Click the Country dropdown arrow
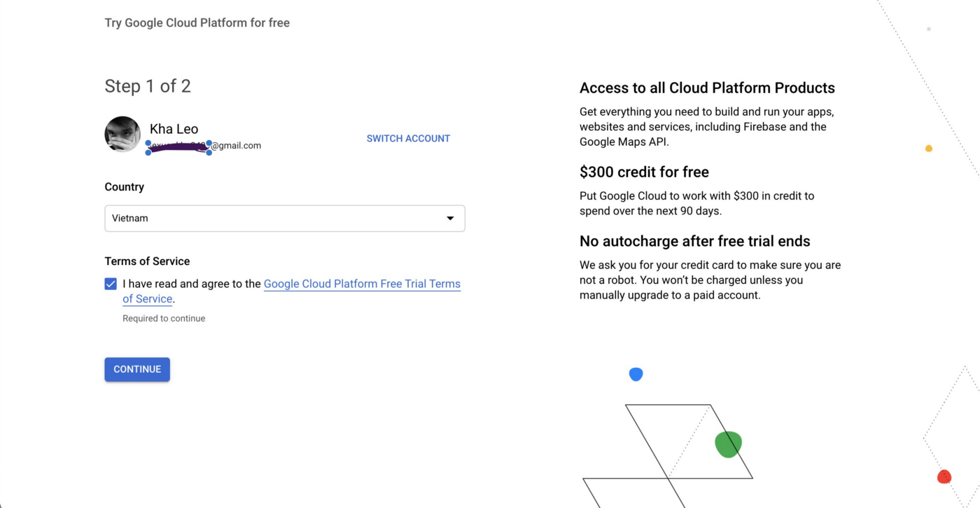The width and height of the screenshot is (980, 508). [x=450, y=219]
